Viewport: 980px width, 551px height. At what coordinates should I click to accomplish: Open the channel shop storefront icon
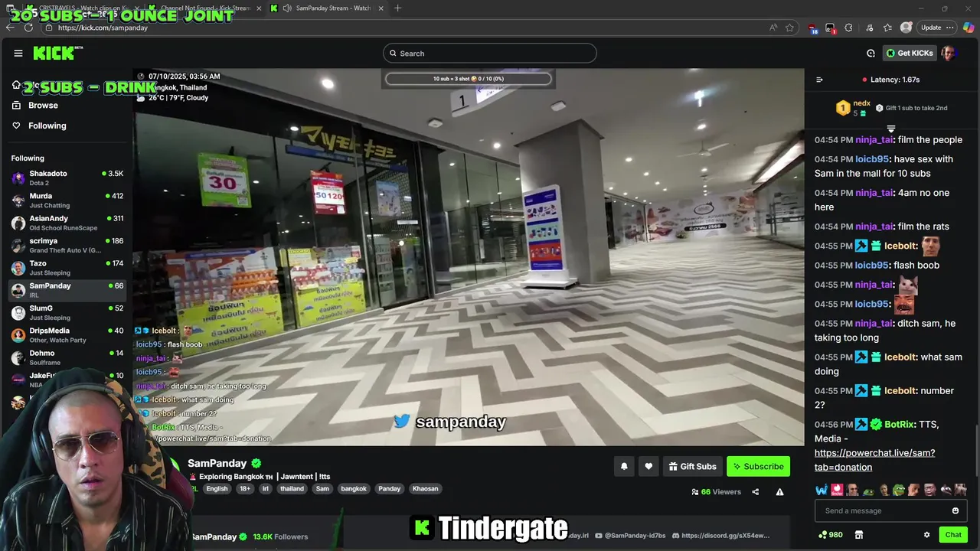858,535
